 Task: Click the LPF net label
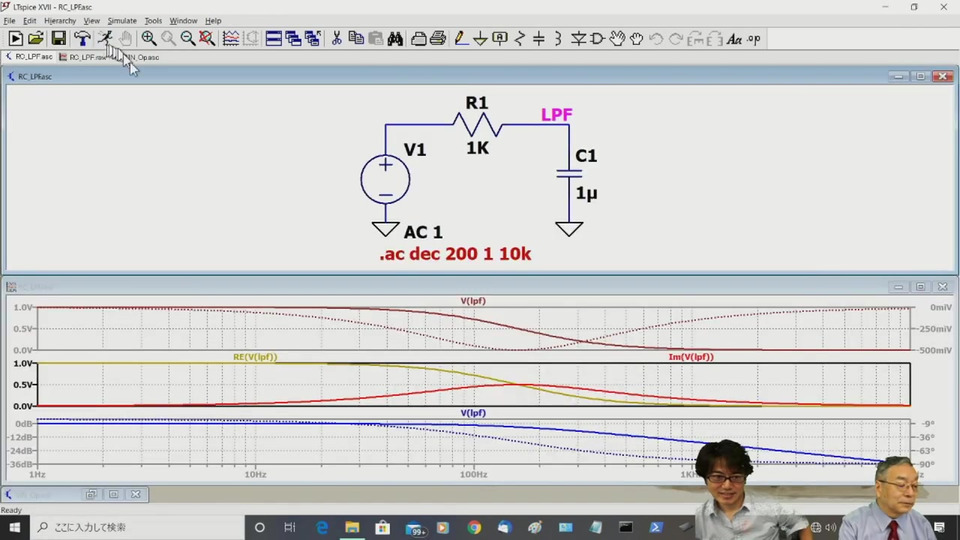coord(557,114)
